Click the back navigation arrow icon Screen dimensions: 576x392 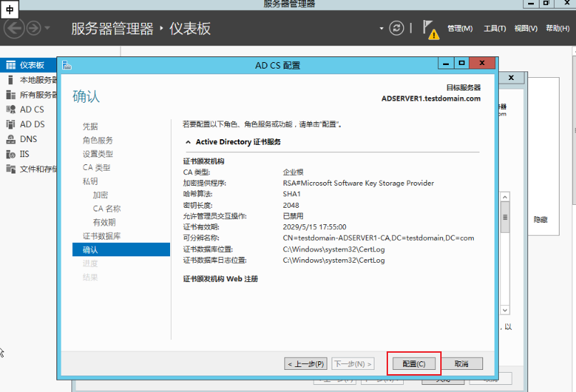tap(14, 29)
